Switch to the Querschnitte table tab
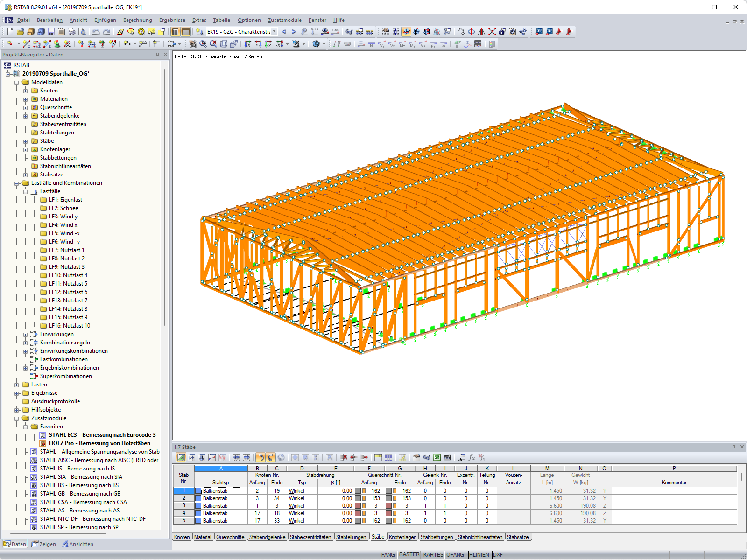 pyautogui.click(x=230, y=537)
